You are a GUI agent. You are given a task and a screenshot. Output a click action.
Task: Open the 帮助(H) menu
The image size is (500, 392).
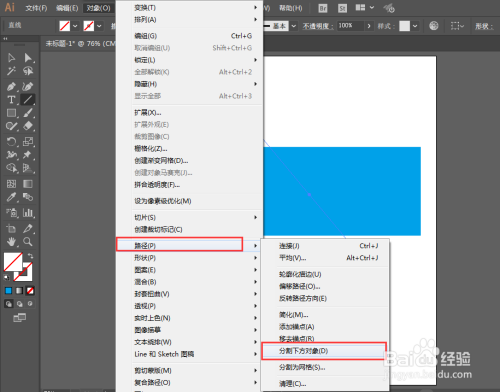[x=291, y=8]
